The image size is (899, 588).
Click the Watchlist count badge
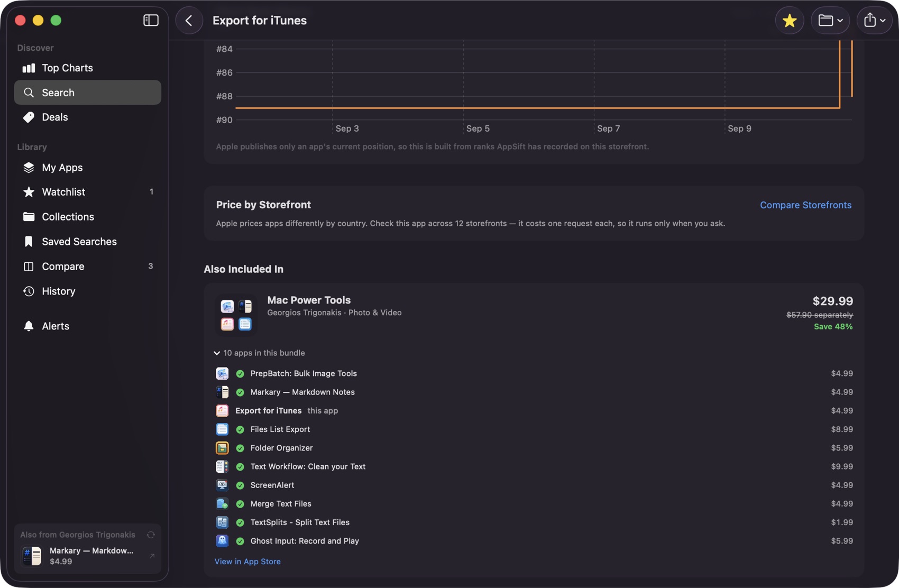151,192
